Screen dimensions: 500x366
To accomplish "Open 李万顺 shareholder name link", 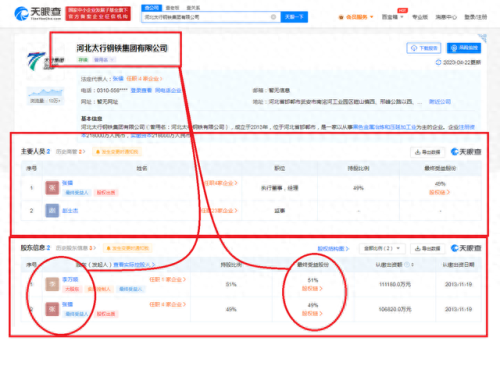I will coord(70,279).
